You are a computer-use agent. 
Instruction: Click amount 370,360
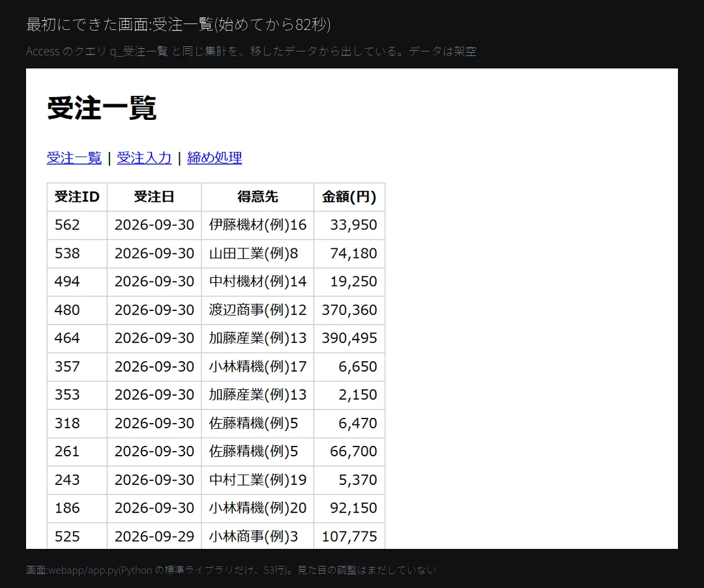(x=349, y=310)
